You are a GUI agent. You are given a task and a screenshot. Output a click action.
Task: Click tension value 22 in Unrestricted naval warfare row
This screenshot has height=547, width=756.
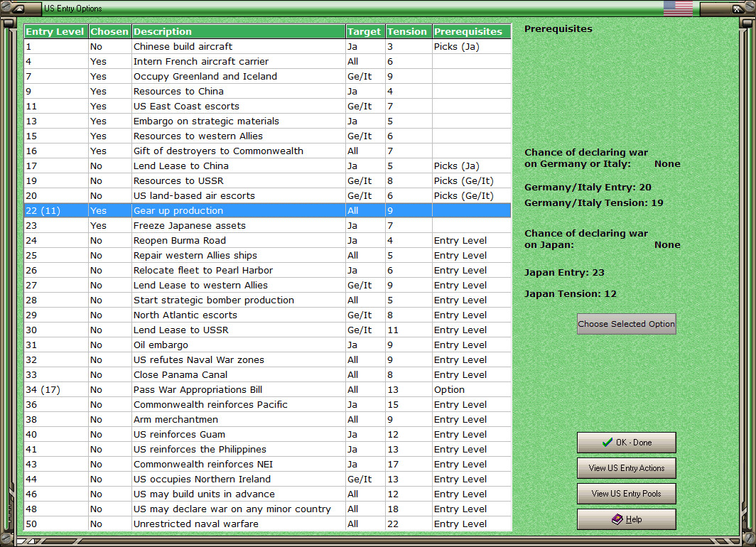tap(409, 524)
